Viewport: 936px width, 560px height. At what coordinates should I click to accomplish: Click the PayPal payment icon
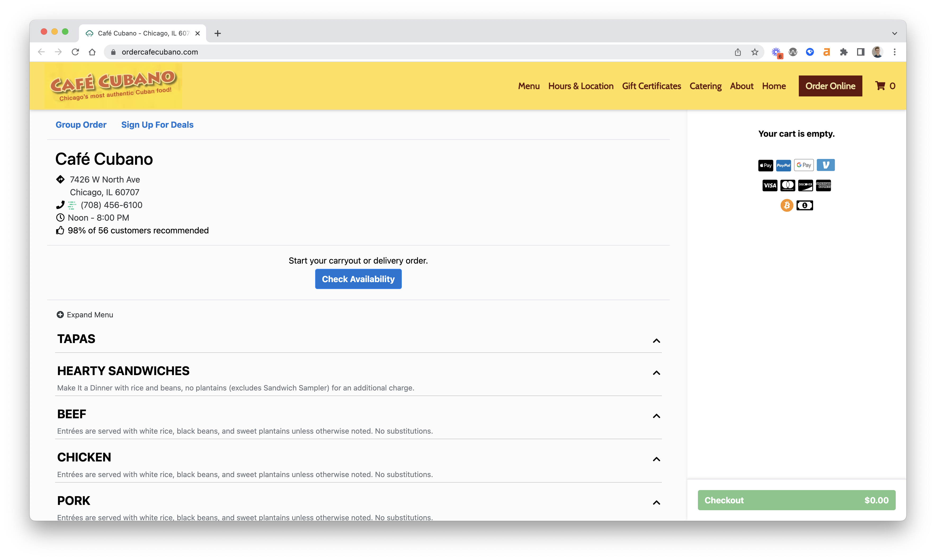click(x=783, y=165)
